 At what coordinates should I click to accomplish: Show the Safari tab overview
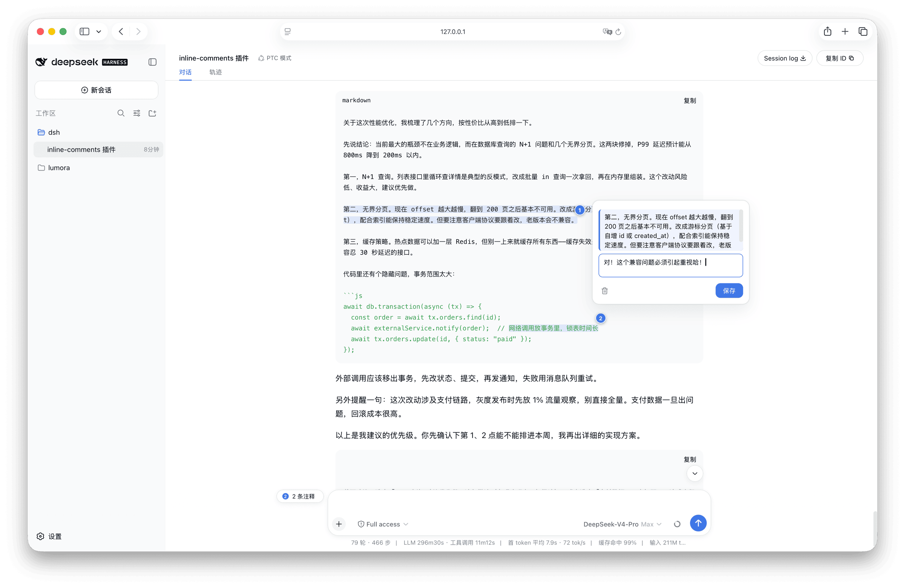pyautogui.click(x=863, y=32)
